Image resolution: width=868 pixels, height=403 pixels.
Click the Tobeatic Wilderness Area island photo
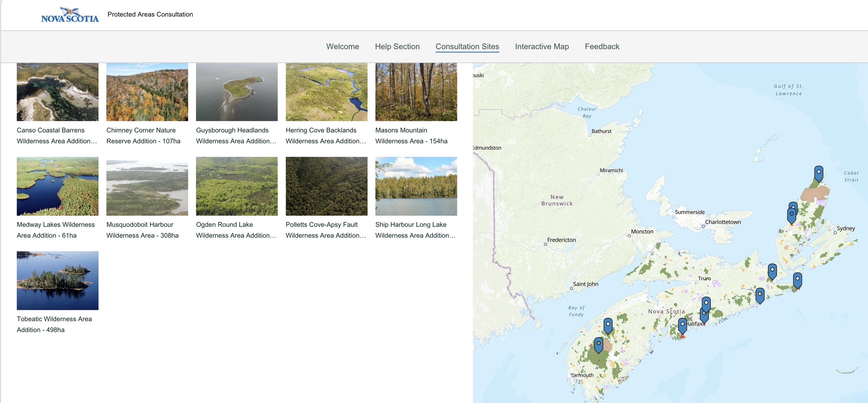pos(58,281)
